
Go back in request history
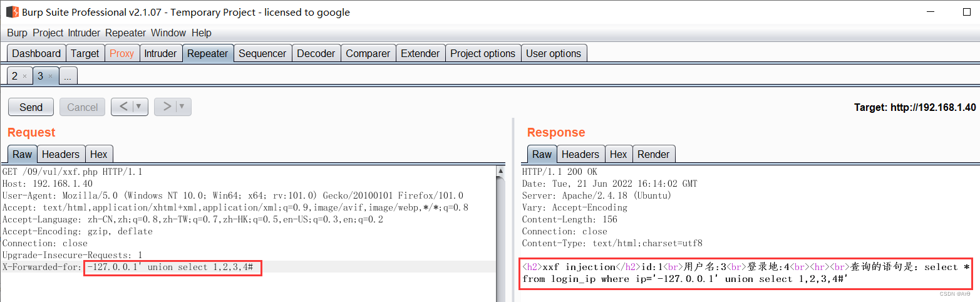point(123,107)
